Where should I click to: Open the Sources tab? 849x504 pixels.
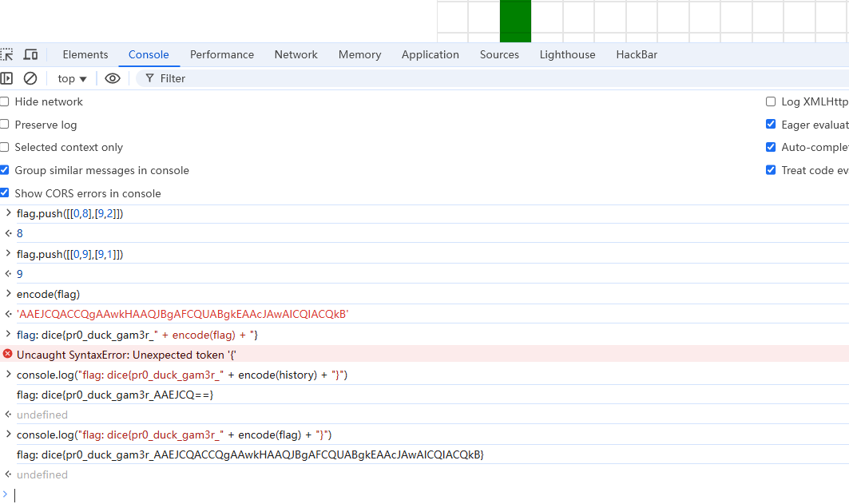pyautogui.click(x=499, y=54)
